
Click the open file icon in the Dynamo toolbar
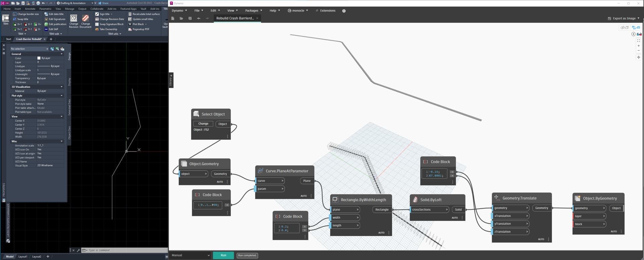(181, 18)
